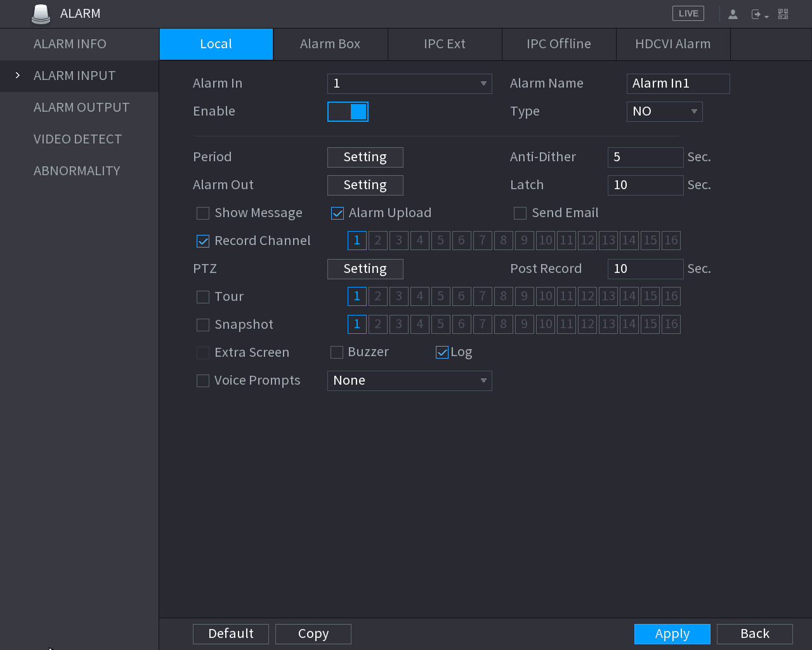The width and height of the screenshot is (812, 650).
Task: Uncheck the Log checkbox
Action: point(442,352)
